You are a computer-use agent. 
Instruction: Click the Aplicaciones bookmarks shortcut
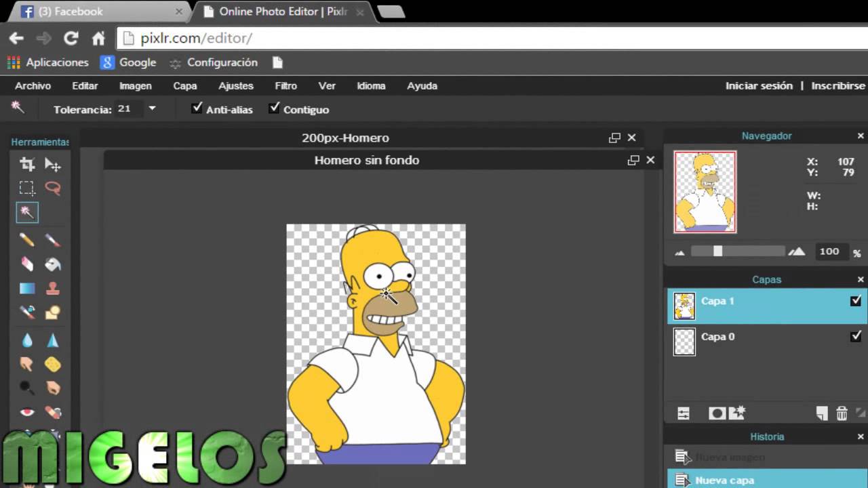pyautogui.click(x=48, y=62)
